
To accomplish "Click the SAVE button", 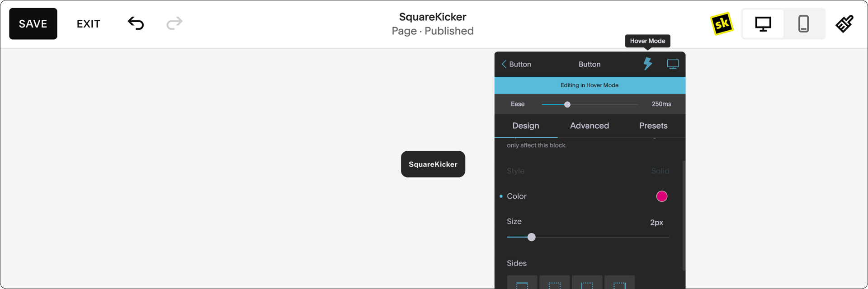I will coord(33,23).
